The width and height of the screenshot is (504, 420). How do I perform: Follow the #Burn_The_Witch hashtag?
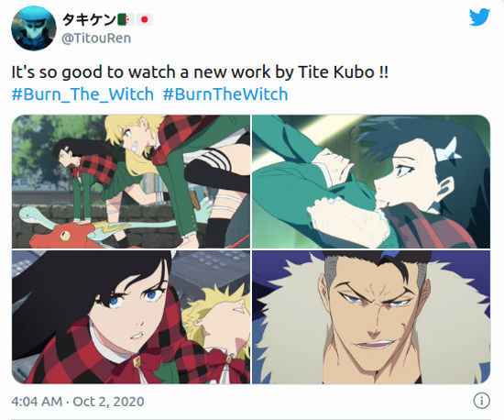pos(82,94)
